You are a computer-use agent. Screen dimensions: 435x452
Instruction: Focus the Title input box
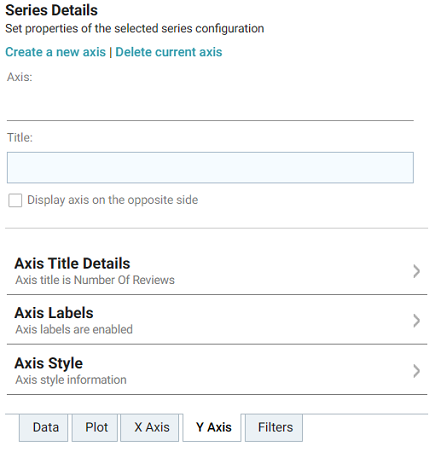coord(210,168)
